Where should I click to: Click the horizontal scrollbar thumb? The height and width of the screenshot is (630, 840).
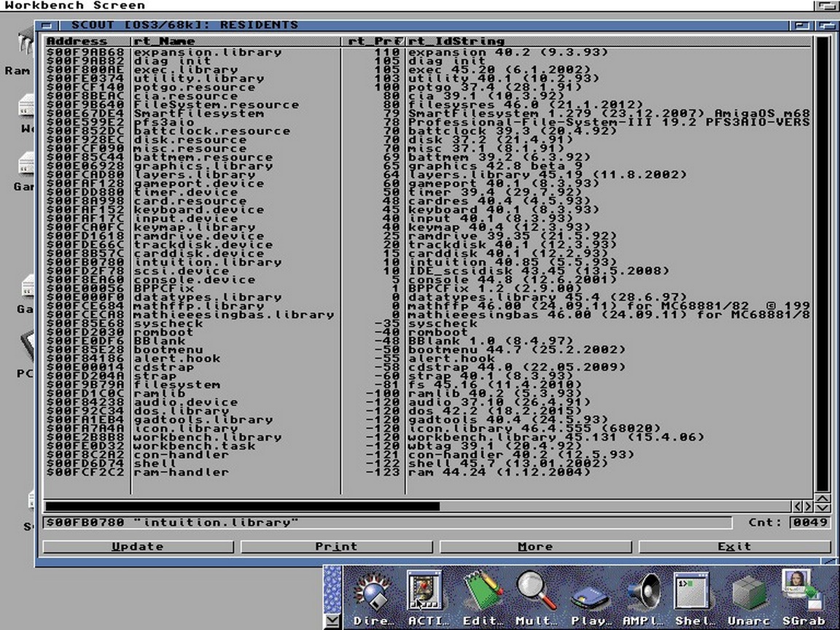243,506
